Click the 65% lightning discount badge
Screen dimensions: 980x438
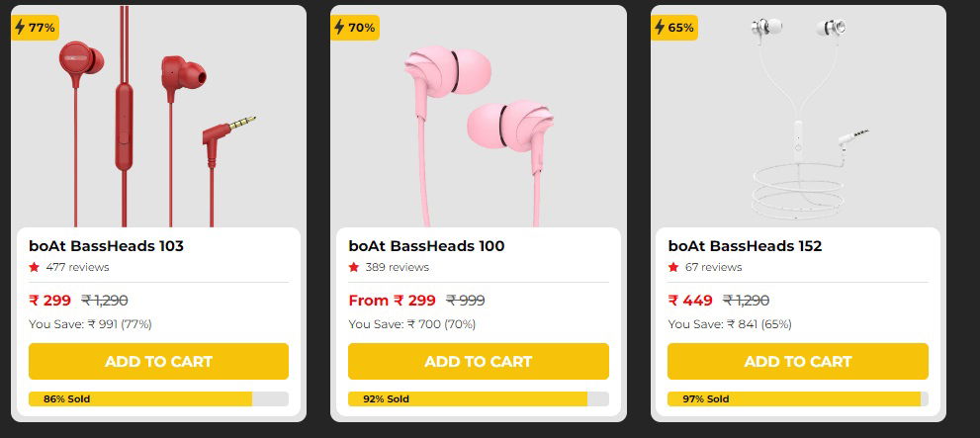[x=673, y=28]
